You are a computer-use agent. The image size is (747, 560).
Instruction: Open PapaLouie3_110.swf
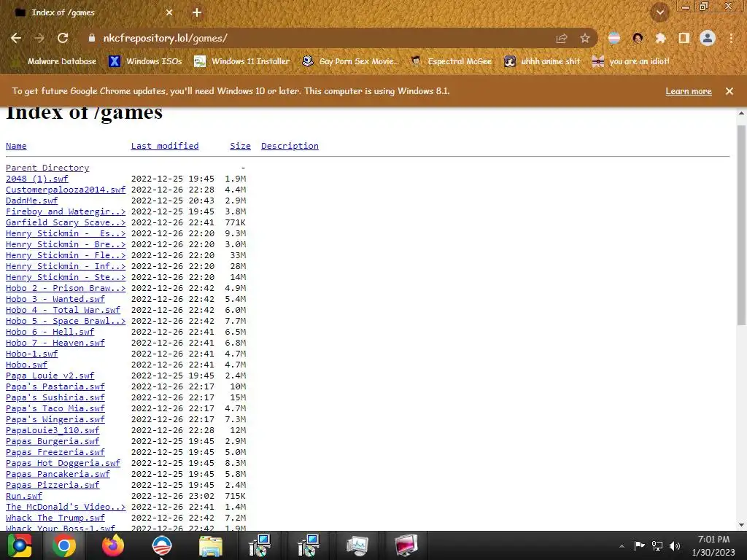click(53, 430)
